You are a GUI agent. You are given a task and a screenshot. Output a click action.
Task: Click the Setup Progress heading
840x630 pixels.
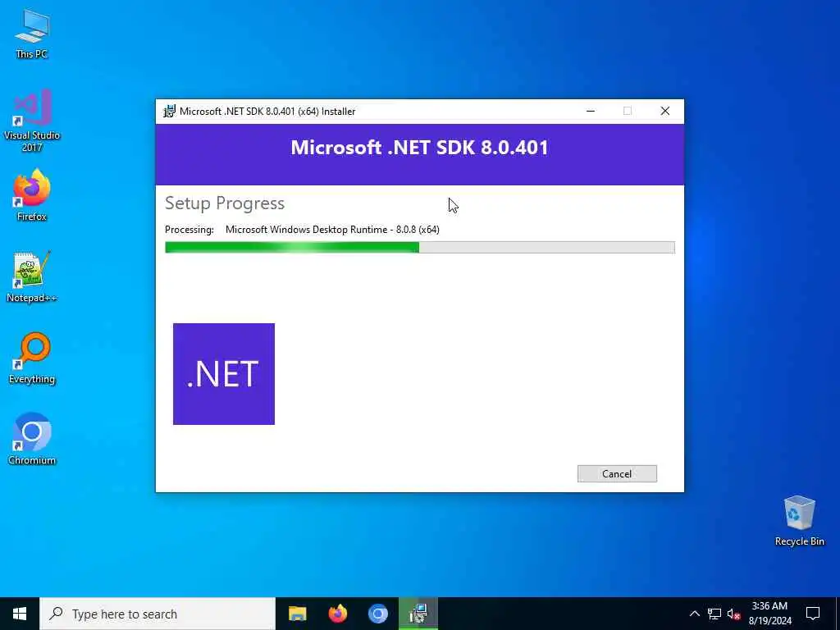click(225, 203)
